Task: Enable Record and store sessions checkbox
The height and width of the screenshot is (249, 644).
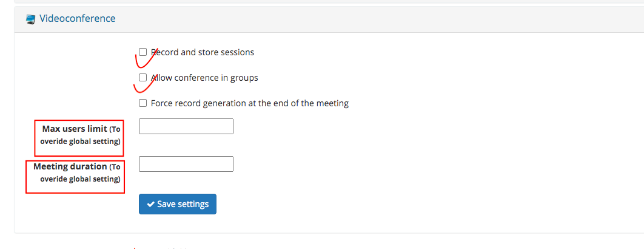Action: click(x=143, y=52)
